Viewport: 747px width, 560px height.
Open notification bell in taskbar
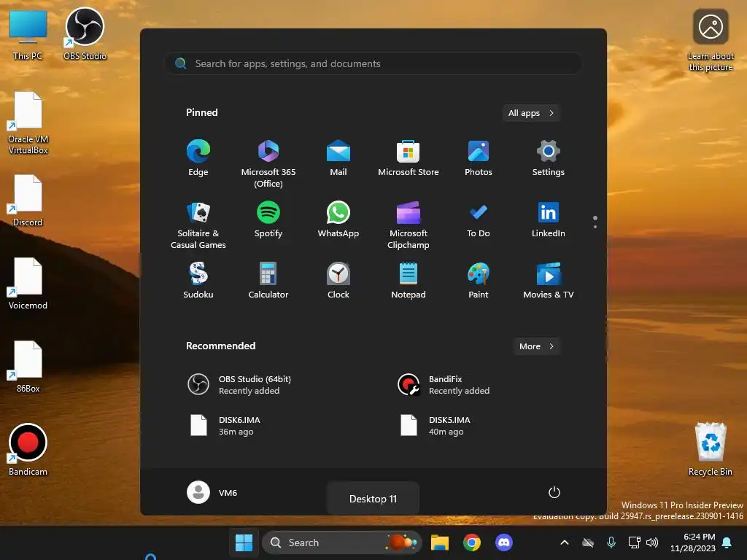(727, 542)
